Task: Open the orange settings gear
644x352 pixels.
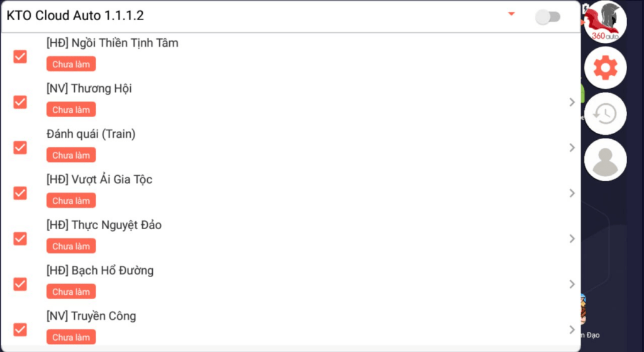Action: click(x=605, y=67)
